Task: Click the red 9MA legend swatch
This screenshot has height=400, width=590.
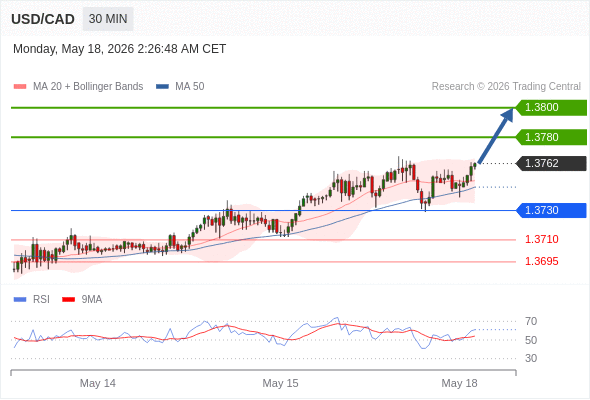Action: click(x=68, y=300)
